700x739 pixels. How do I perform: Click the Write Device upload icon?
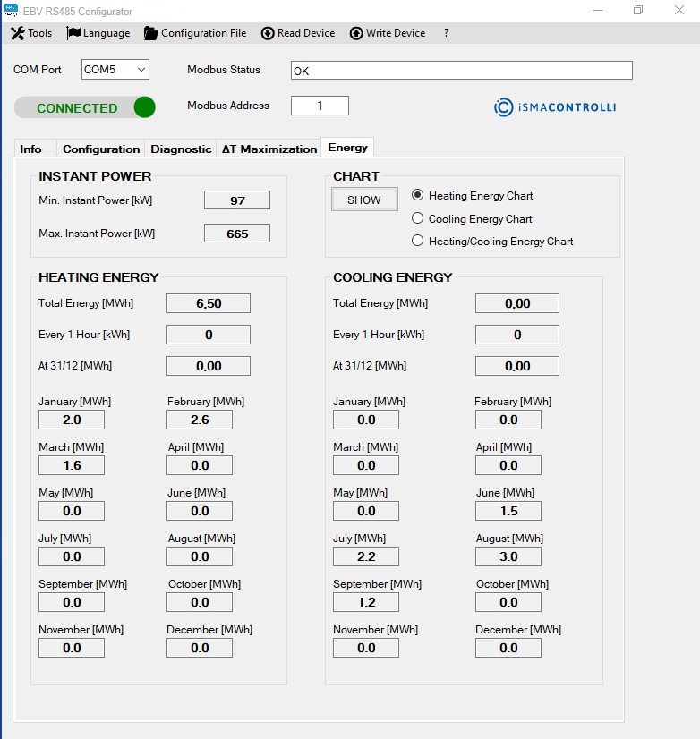tap(356, 33)
